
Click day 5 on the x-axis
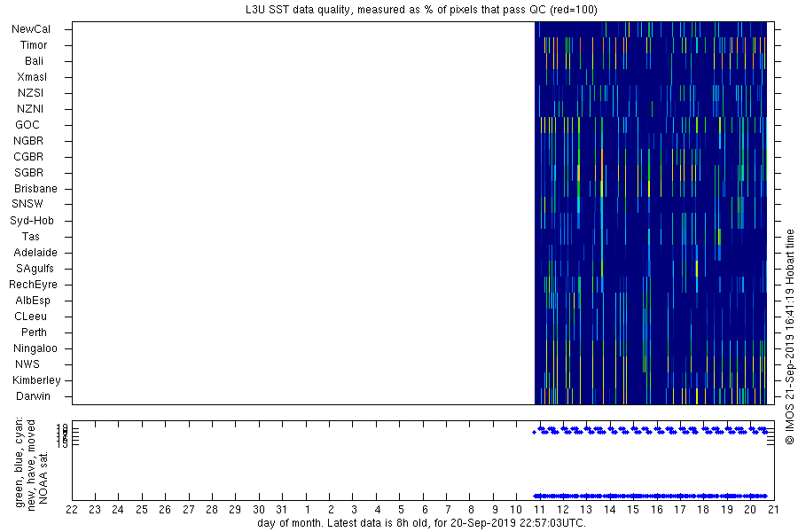pyautogui.click(x=401, y=510)
